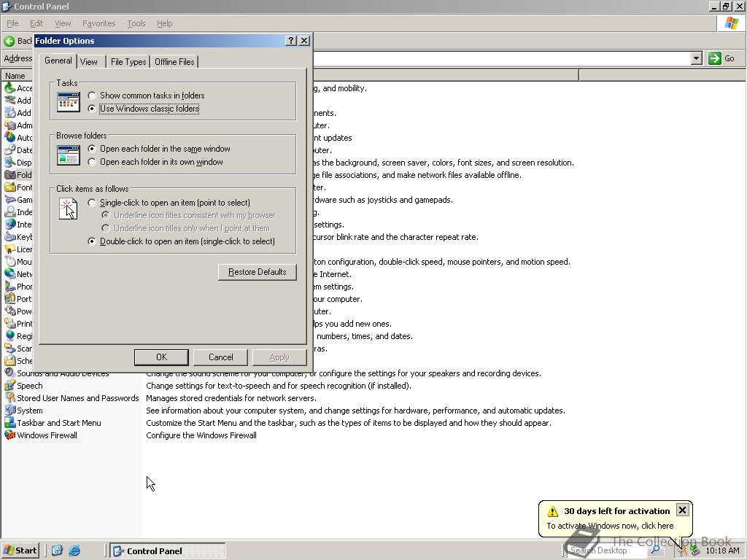The image size is (747, 560).
Task: Select the Internet Options icon
Action: click(10, 225)
